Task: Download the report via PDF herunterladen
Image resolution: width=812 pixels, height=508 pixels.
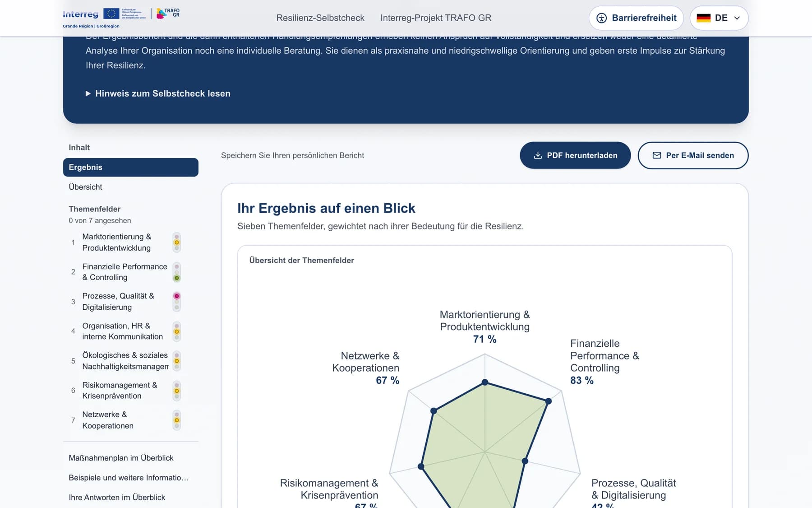Action: [575, 155]
